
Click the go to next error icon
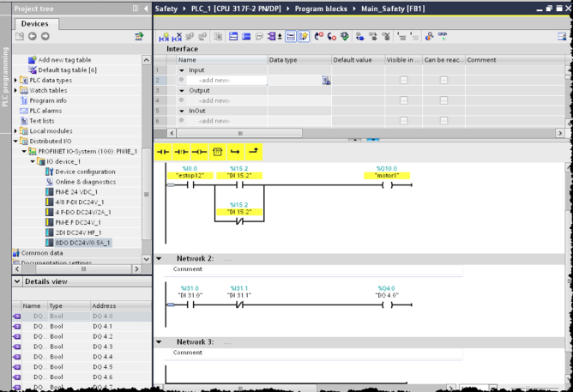point(331,36)
